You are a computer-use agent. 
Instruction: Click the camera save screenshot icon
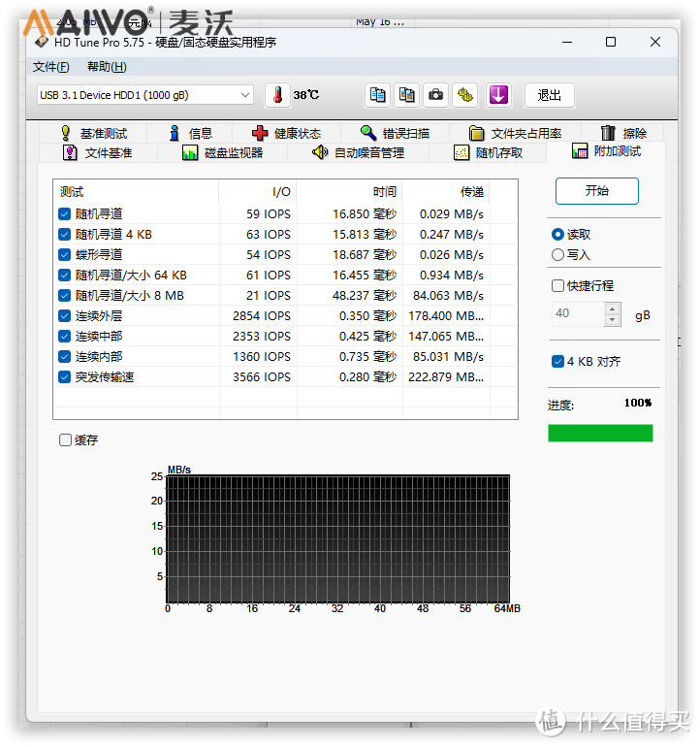pyautogui.click(x=435, y=95)
